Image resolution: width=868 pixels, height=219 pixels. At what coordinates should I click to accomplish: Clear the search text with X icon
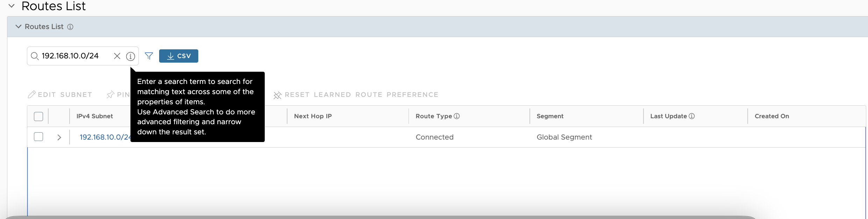pos(117,56)
